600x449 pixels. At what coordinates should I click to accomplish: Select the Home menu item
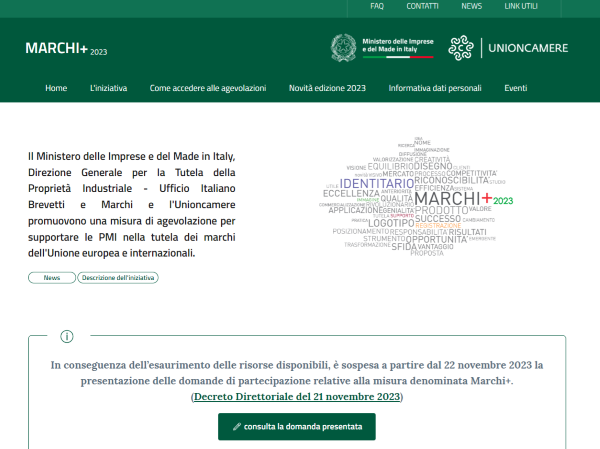[56, 88]
